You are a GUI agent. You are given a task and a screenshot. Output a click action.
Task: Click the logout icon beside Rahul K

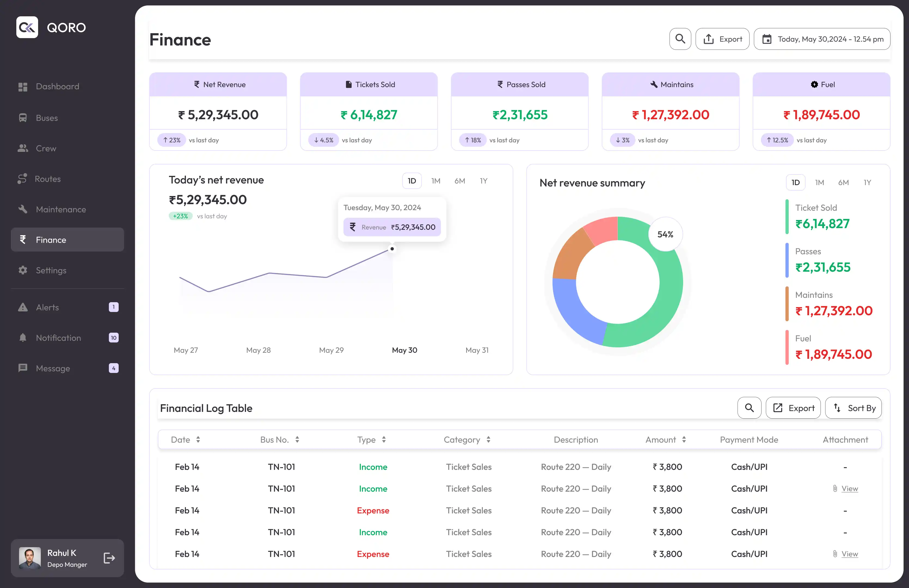(109, 558)
